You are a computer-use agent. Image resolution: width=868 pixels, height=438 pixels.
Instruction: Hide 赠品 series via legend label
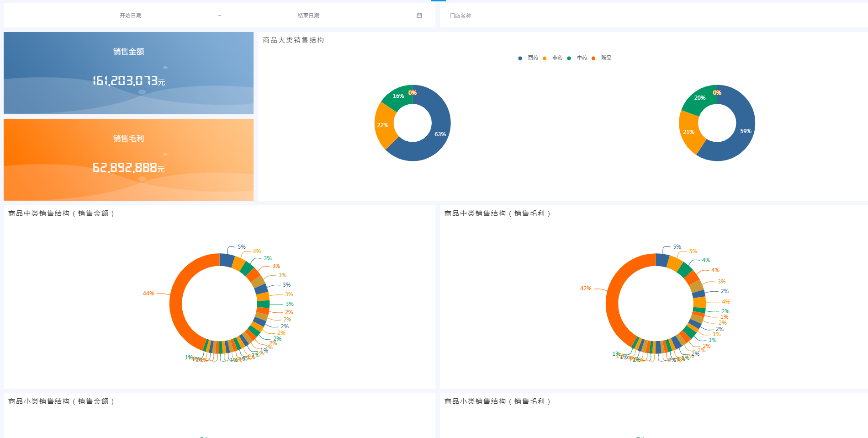606,58
